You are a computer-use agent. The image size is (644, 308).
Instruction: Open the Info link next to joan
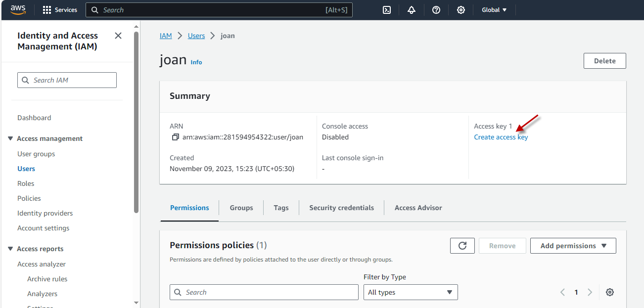196,62
